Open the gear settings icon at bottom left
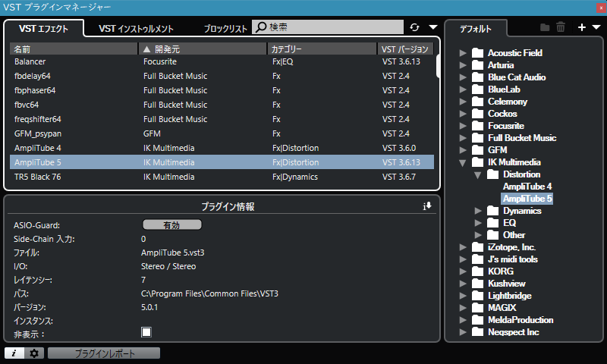607x364 pixels. pyautogui.click(x=34, y=353)
